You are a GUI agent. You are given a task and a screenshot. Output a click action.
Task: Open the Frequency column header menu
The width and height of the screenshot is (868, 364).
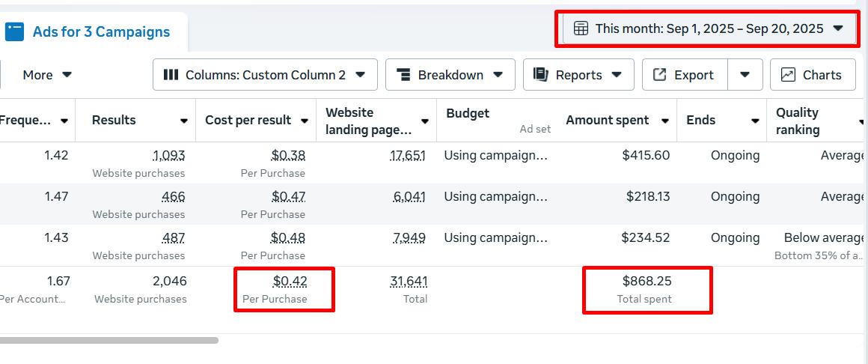[64, 121]
